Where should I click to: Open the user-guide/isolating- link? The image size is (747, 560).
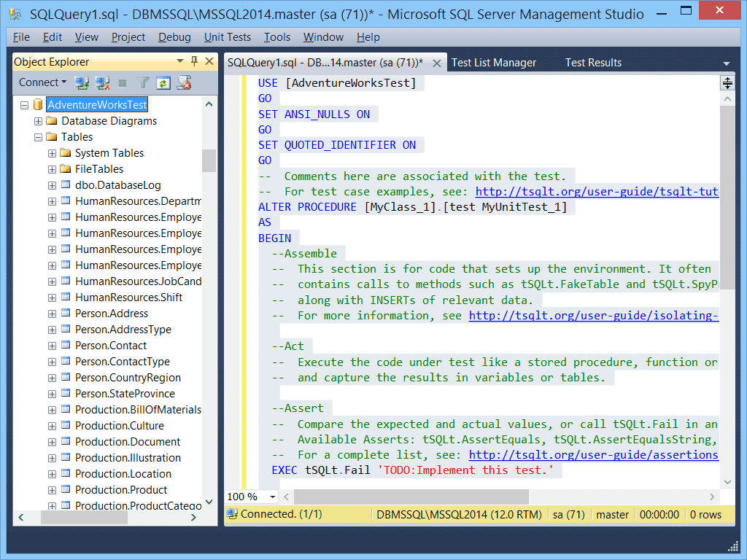click(594, 315)
